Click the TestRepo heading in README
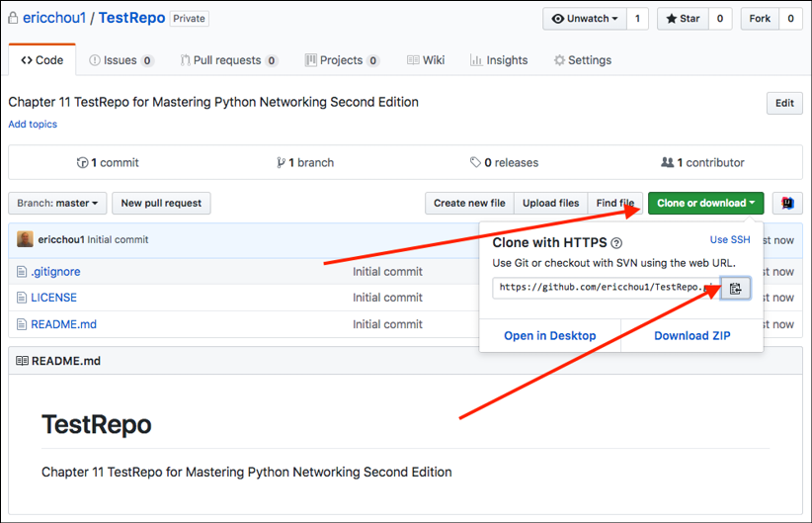812x523 pixels. (x=97, y=424)
